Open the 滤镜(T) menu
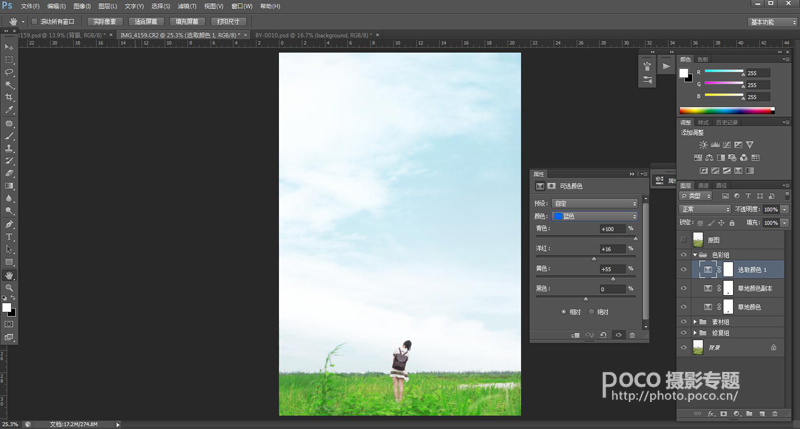The image size is (800, 429). click(187, 6)
